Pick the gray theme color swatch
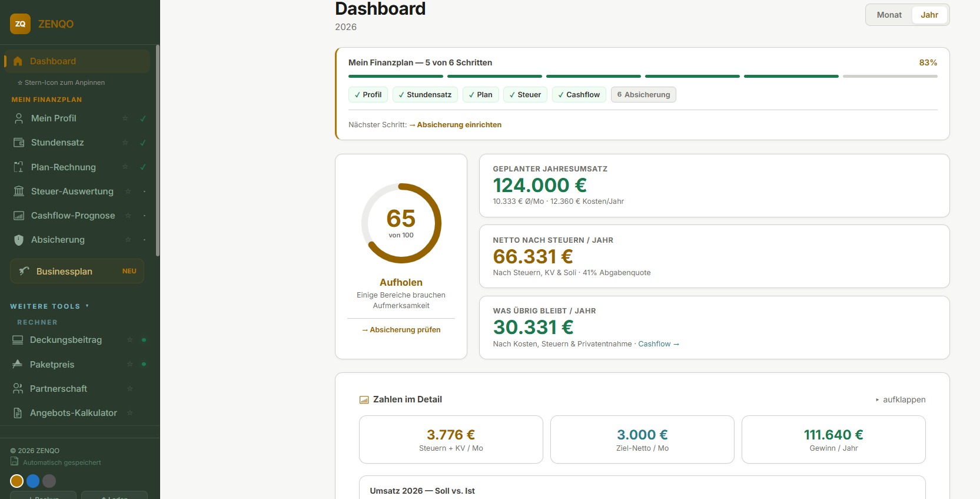Image resolution: width=980 pixels, height=499 pixels. [49, 481]
